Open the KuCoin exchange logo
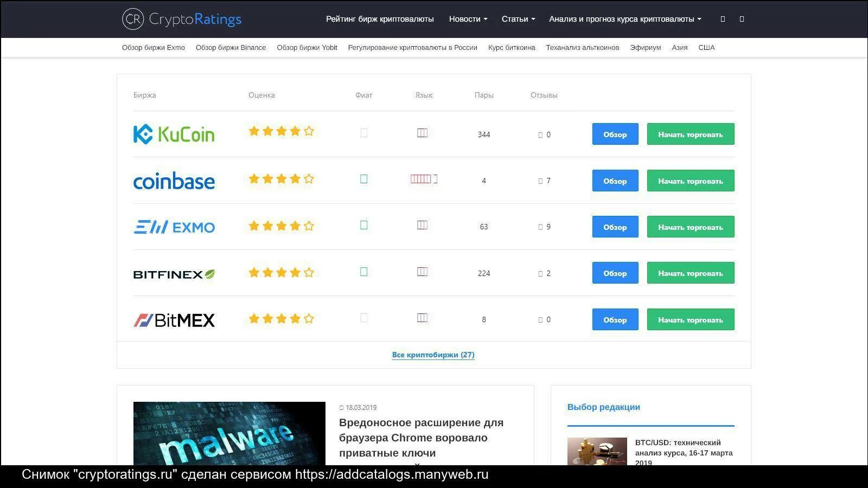Screen dimensions: 868x488 174,134
